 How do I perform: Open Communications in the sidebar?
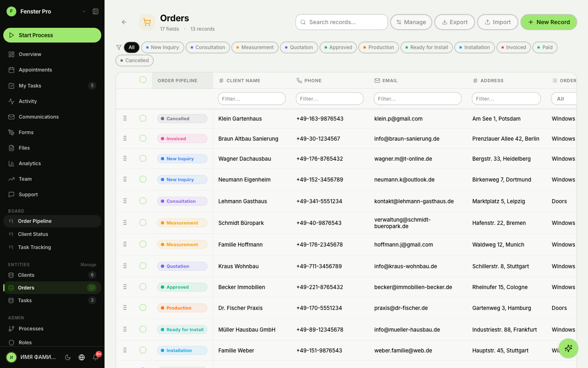coord(52,117)
